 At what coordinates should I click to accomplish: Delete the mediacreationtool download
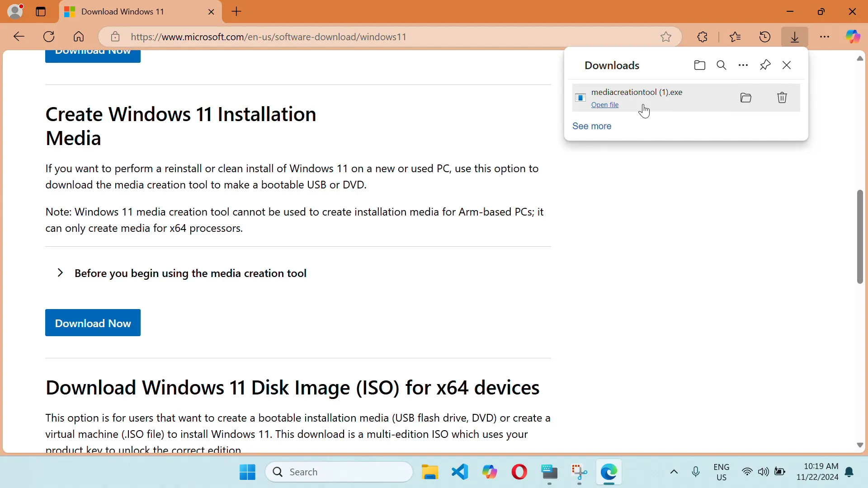[782, 98]
